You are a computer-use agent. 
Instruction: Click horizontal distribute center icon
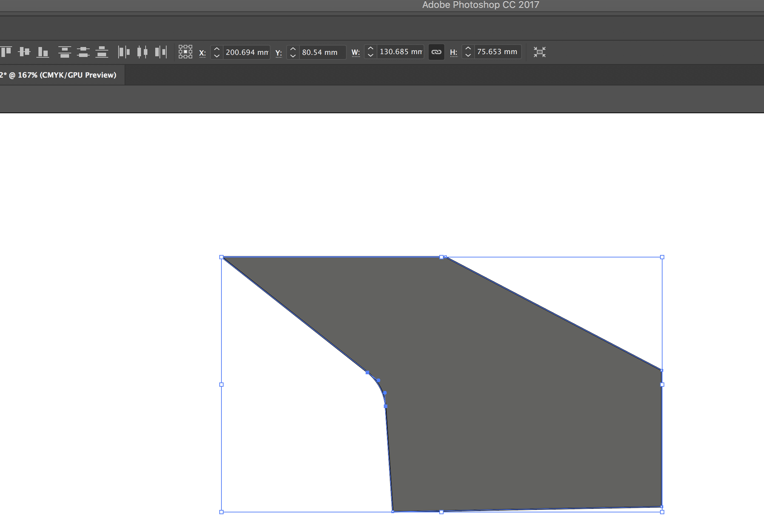click(x=142, y=52)
